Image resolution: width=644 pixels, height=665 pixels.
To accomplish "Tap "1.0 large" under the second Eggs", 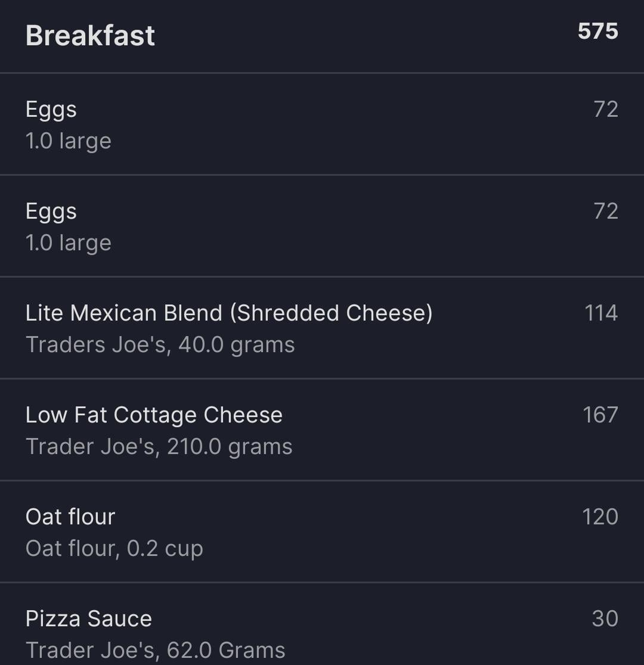I will 69,243.
